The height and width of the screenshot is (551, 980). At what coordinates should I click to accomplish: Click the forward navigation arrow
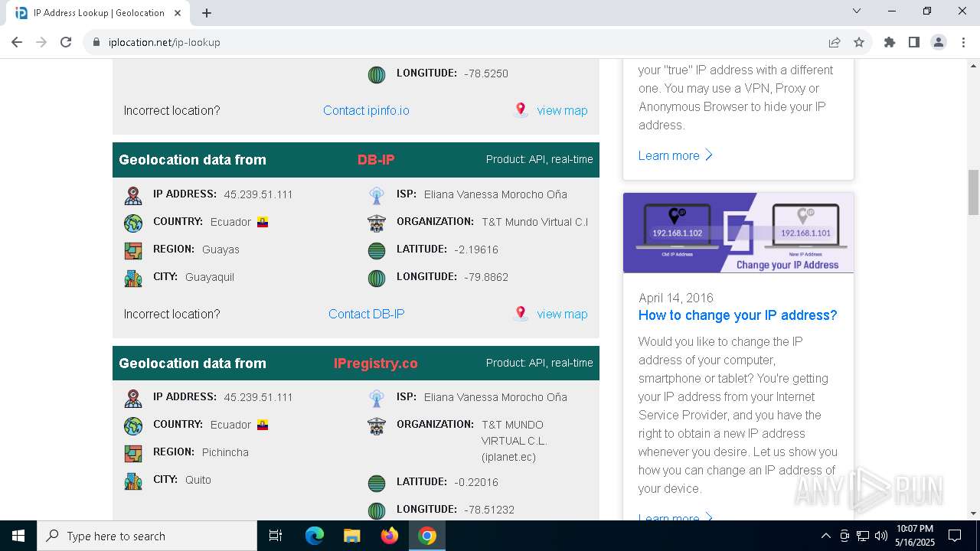[41, 42]
